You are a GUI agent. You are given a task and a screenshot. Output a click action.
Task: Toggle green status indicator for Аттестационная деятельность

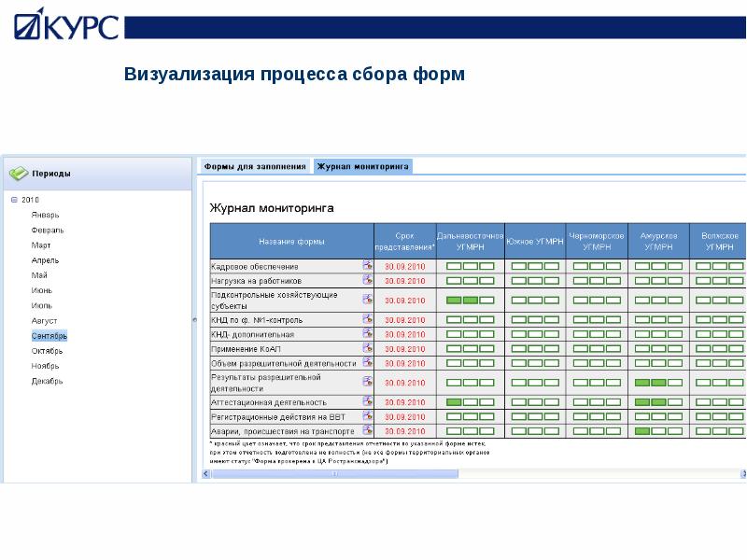click(x=455, y=401)
